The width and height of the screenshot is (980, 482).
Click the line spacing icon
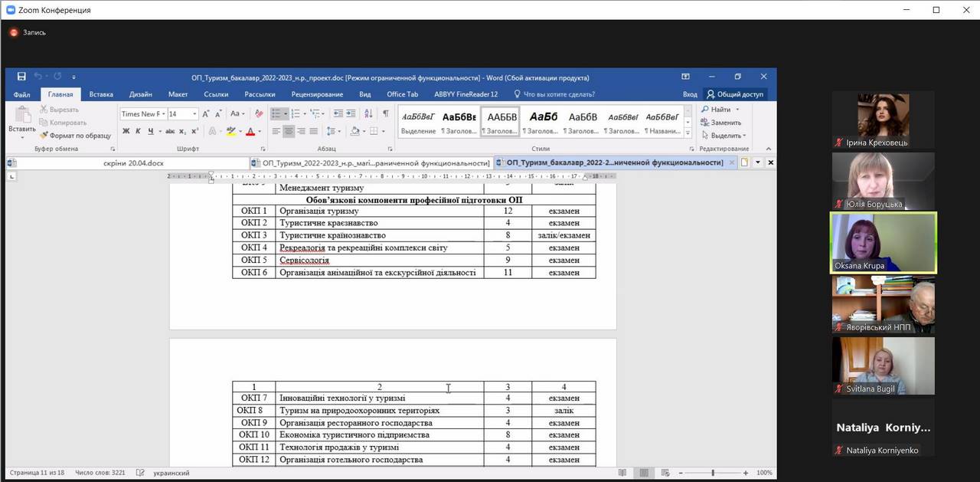pos(334,132)
